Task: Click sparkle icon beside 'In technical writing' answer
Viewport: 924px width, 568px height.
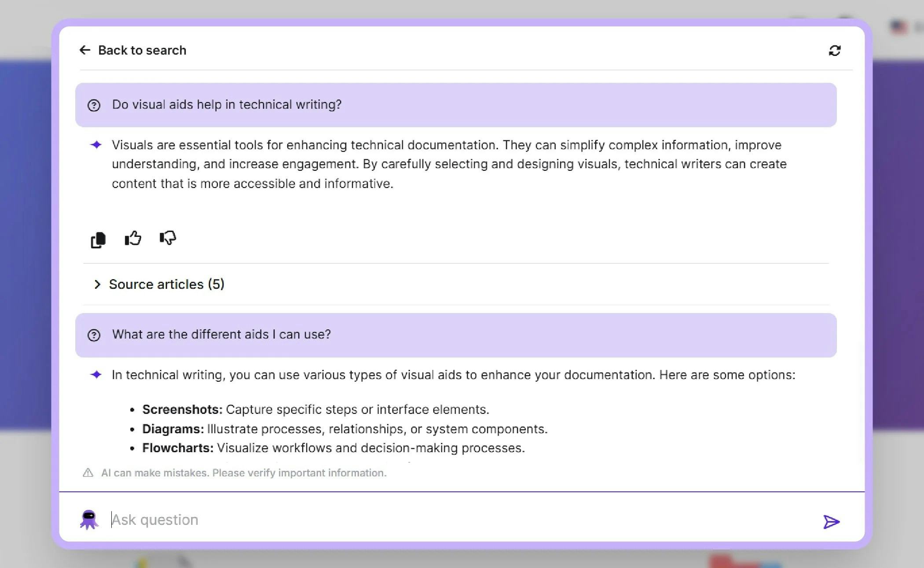Action: tap(96, 375)
